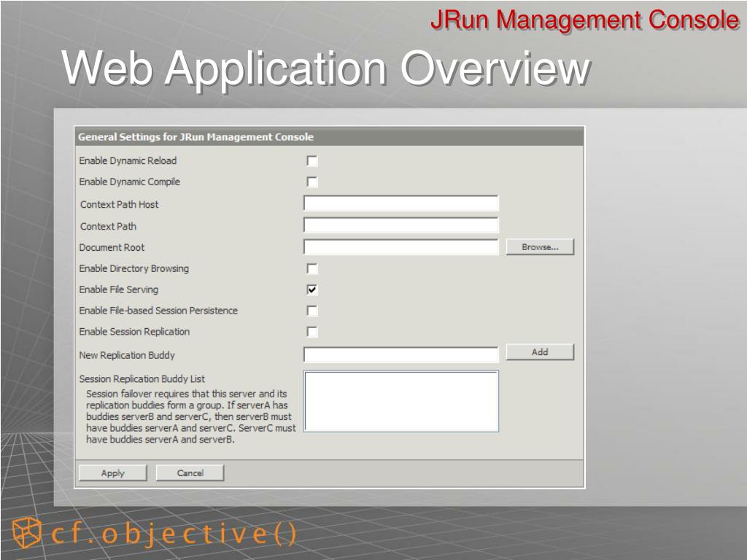Enable File-based Session Persistence checkbox
The width and height of the screenshot is (747, 560).
[x=312, y=311]
